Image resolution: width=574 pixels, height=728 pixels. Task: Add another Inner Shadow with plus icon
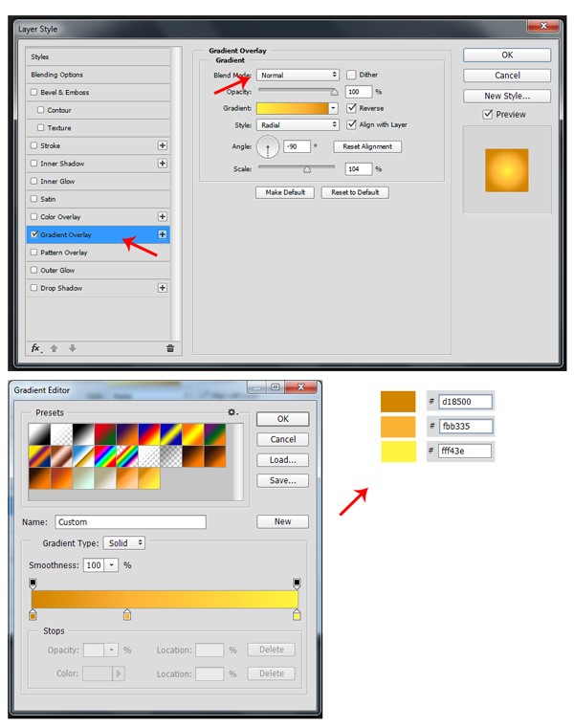point(162,164)
